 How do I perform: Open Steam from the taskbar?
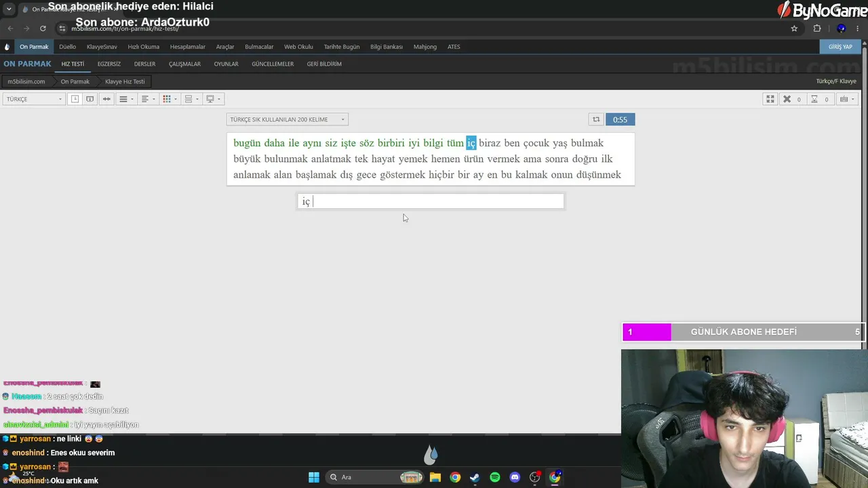[x=475, y=477]
